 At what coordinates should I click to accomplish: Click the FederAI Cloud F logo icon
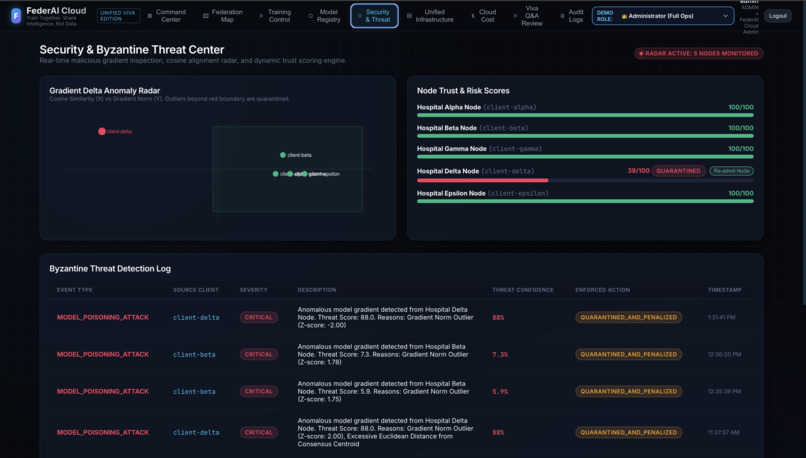coord(16,16)
